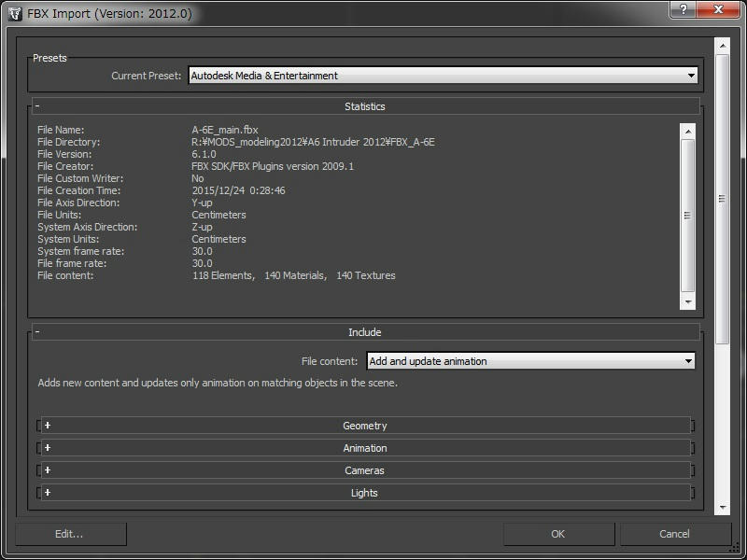The image size is (747, 560).
Task: Click the A-6E_main.fbx file name value
Action: point(224,130)
